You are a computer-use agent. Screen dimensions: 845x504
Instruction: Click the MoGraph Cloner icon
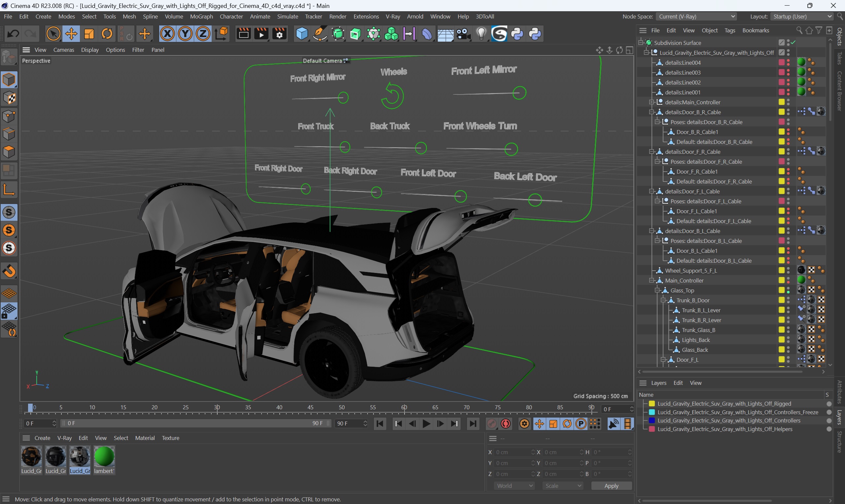coord(391,34)
